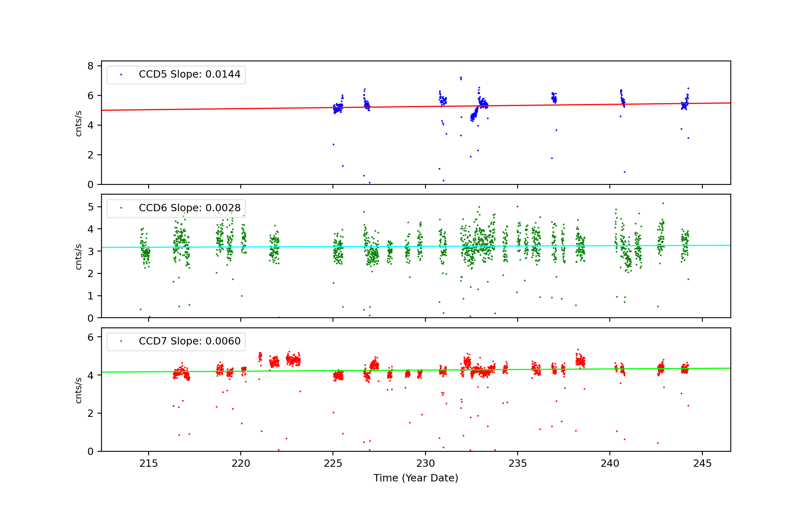Click the blue CCD5 legend marker dot

(121, 75)
